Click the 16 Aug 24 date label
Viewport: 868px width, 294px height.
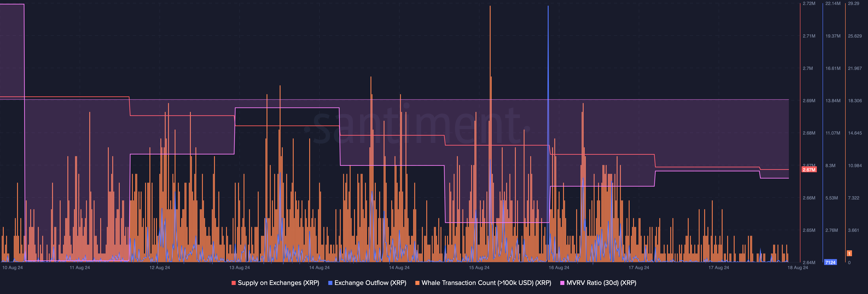(x=559, y=268)
